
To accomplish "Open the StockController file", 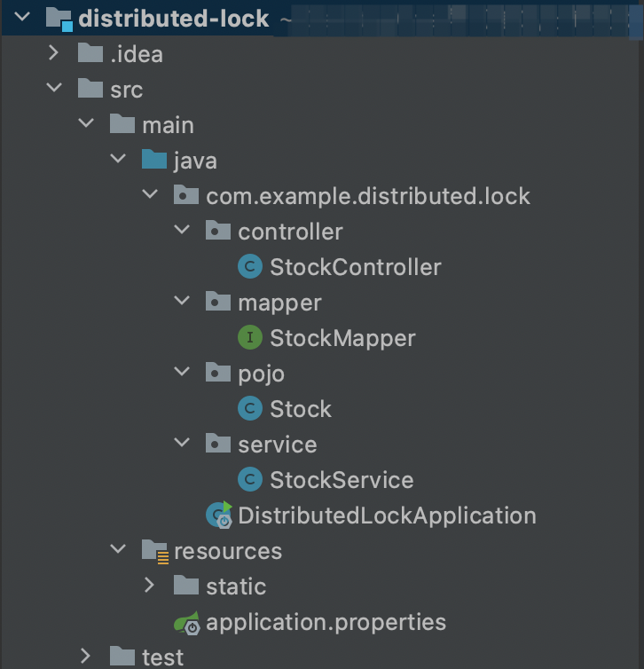I will pos(356,267).
